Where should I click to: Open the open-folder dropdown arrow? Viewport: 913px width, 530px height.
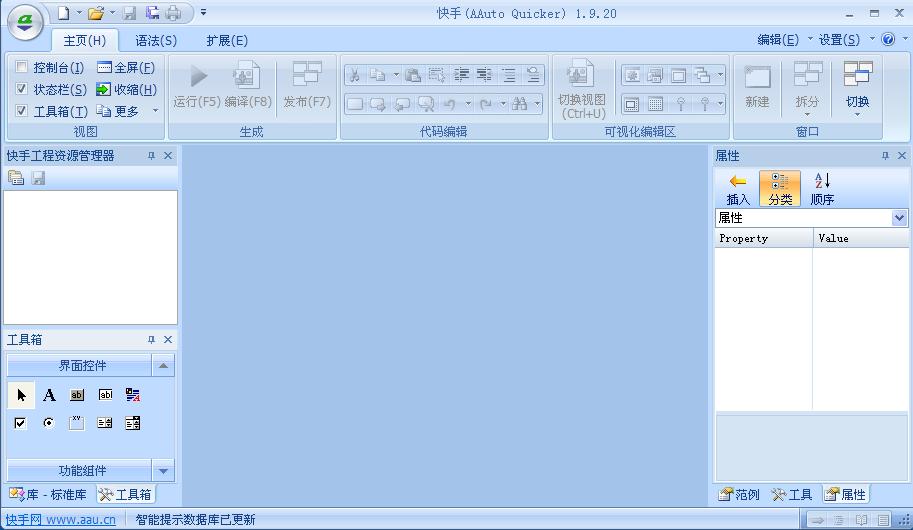(x=112, y=12)
